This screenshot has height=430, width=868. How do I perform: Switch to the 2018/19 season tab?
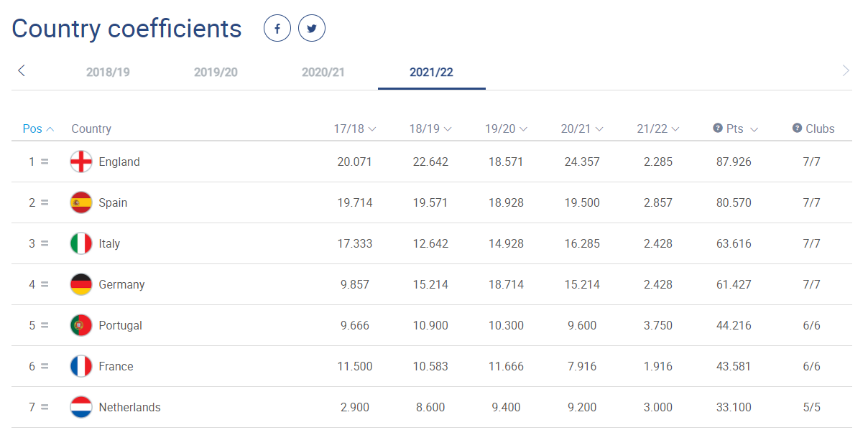pos(108,73)
